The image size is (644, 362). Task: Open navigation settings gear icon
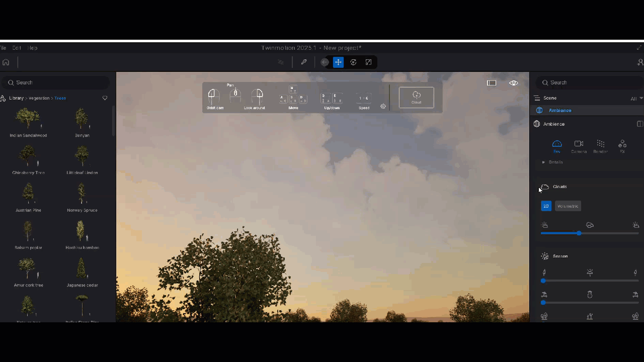pos(383,106)
